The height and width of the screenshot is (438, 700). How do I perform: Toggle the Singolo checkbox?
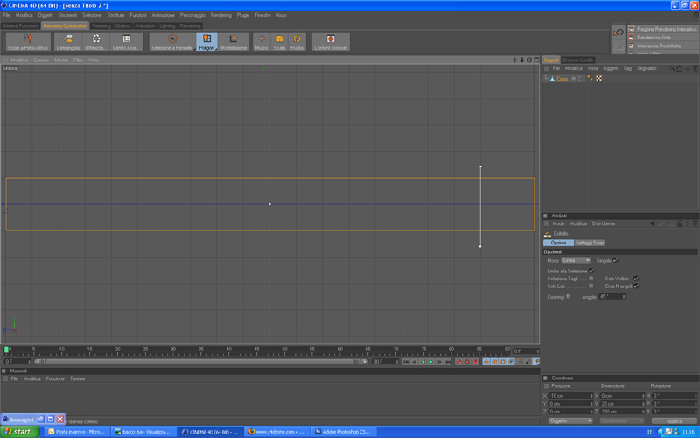(x=615, y=260)
